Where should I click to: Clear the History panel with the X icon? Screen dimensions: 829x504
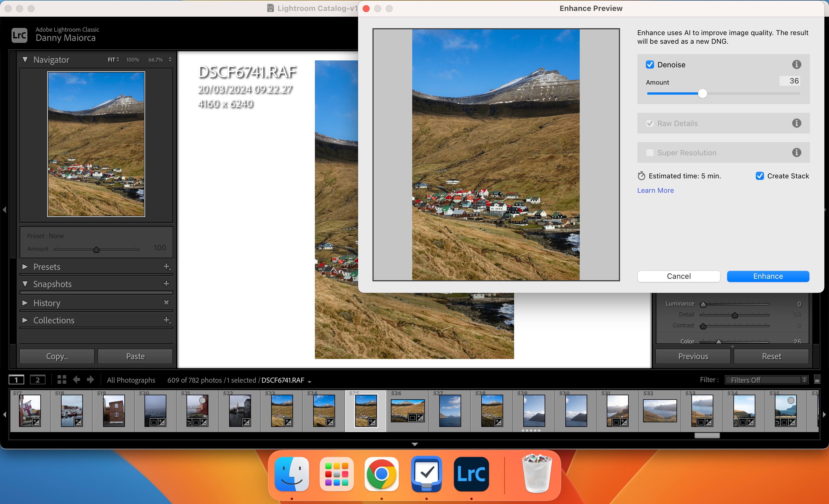167,303
